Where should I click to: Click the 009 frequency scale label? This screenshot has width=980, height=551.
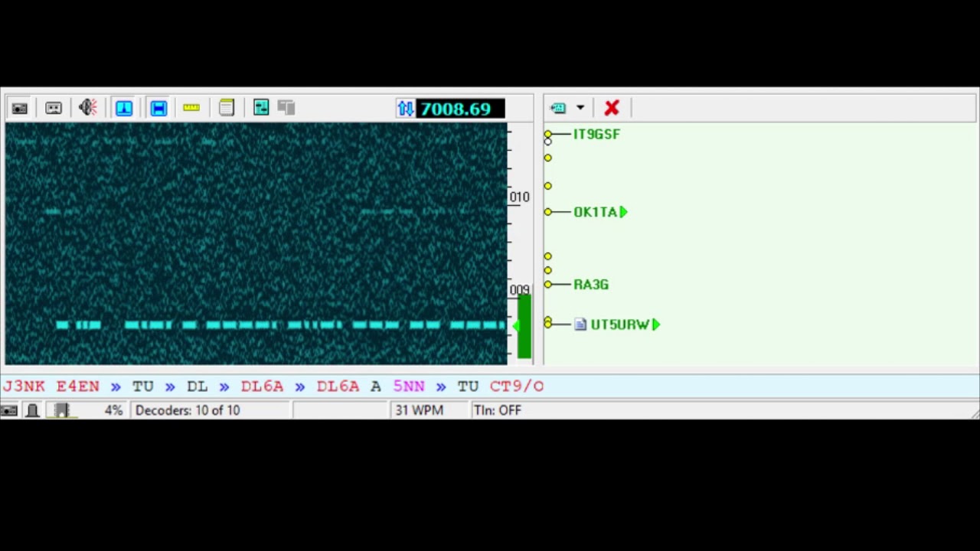[x=519, y=290]
